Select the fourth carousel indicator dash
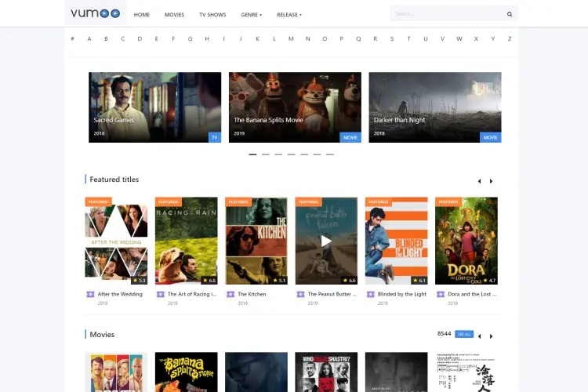Image resolution: width=588 pixels, height=392 pixels. (x=292, y=154)
